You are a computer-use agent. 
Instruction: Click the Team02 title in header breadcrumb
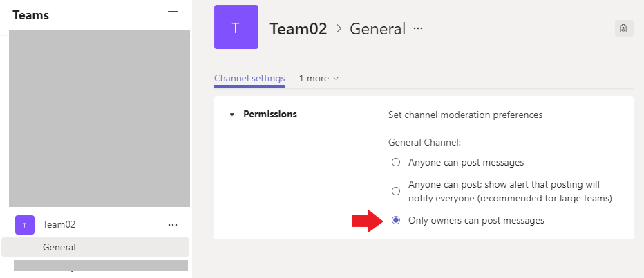pos(298,29)
